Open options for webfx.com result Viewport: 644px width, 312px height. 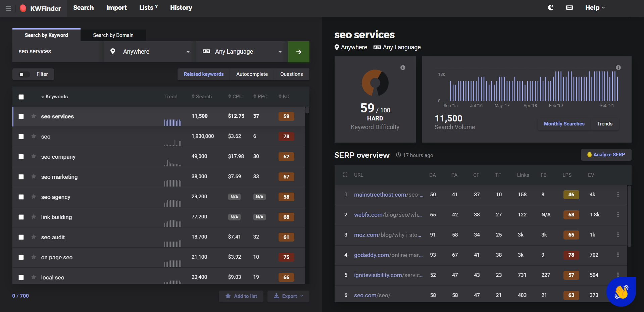coord(618,215)
